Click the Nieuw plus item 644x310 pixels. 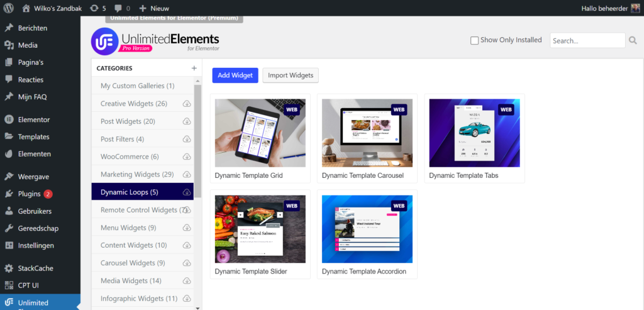pyautogui.click(x=154, y=8)
